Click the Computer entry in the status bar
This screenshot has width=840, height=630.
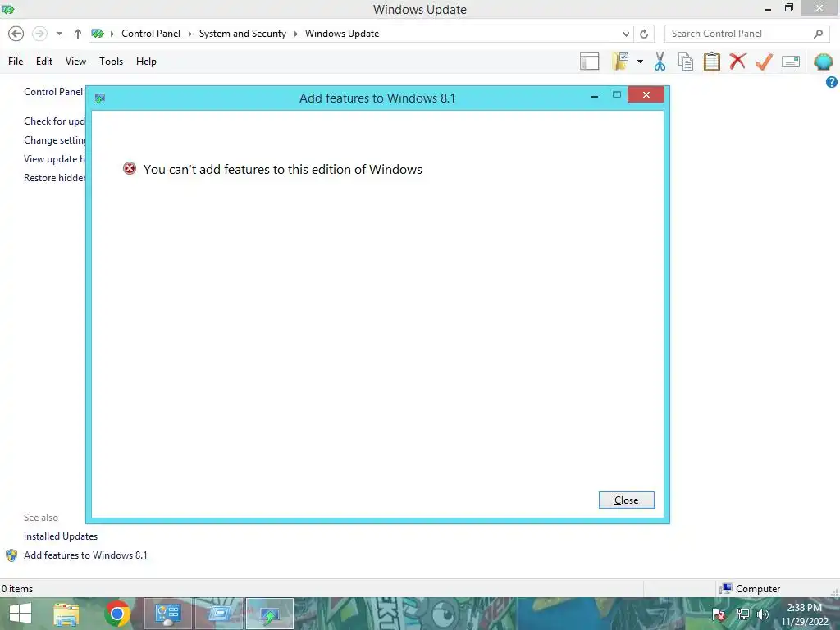point(750,589)
